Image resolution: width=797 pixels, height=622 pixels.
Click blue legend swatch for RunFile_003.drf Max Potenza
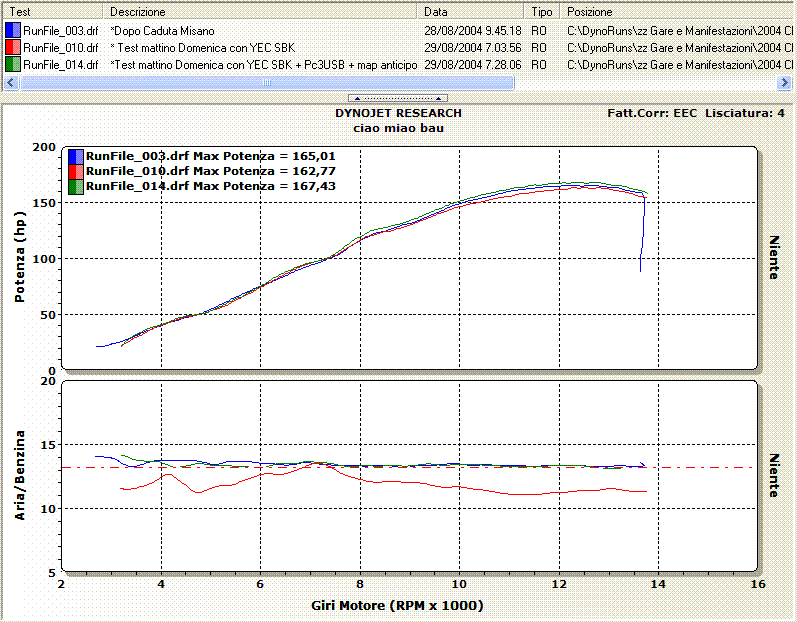[x=76, y=157]
